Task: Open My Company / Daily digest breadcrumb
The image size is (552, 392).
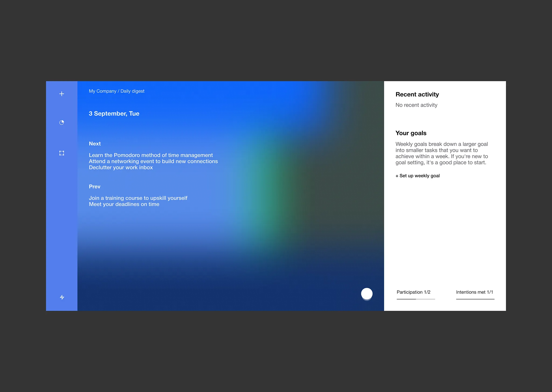Action: (x=116, y=91)
